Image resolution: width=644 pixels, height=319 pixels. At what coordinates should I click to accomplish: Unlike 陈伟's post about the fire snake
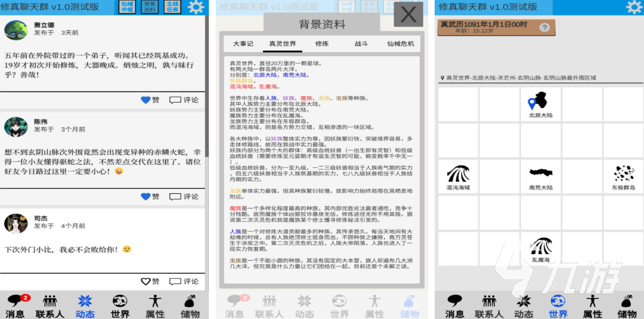tap(147, 196)
